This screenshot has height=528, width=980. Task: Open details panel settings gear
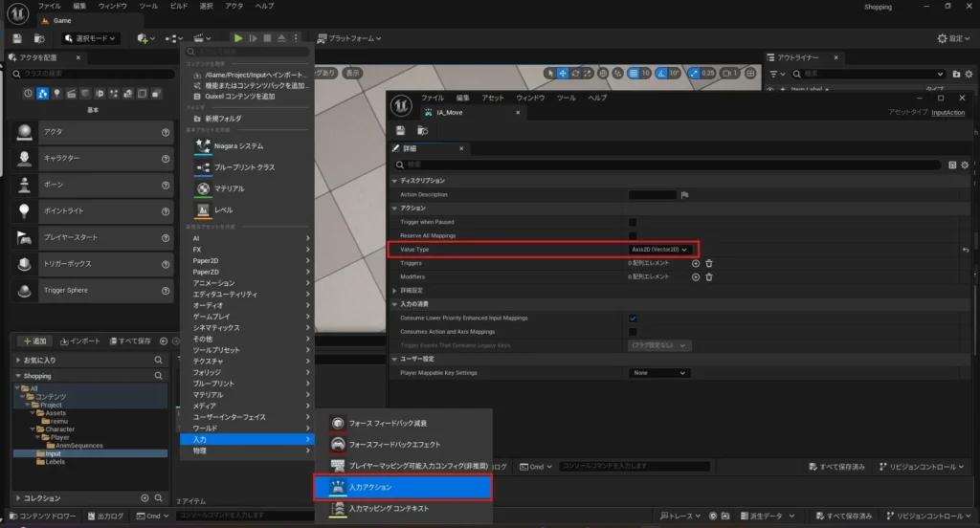[965, 165]
